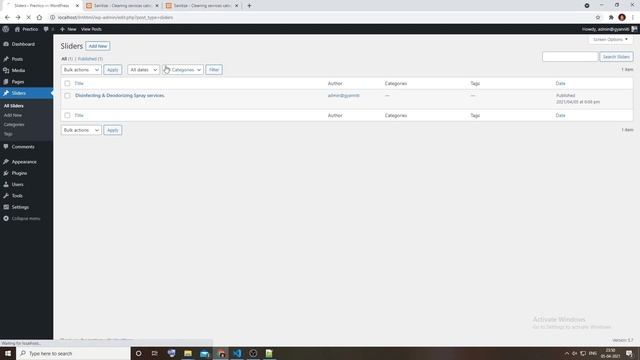Check the select-all checkbox in table footer
This screenshot has width=640, height=360.
(67, 116)
